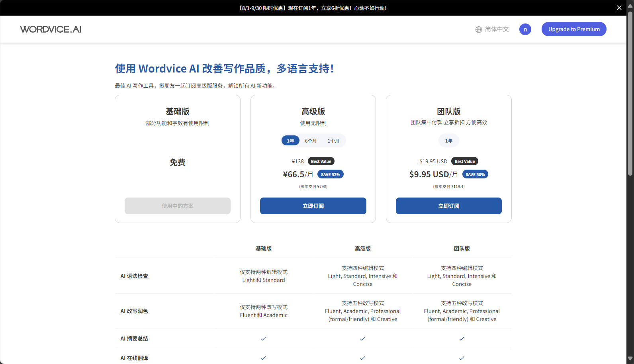Click the 基础版 plan card title
The height and width of the screenshot is (364, 634).
tap(178, 111)
